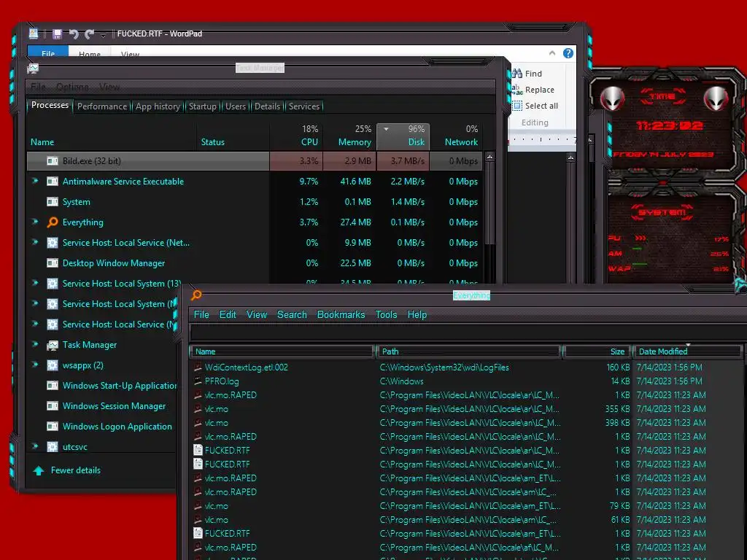Switch to the Users tab
The width and height of the screenshot is (747, 560).
[x=236, y=106]
